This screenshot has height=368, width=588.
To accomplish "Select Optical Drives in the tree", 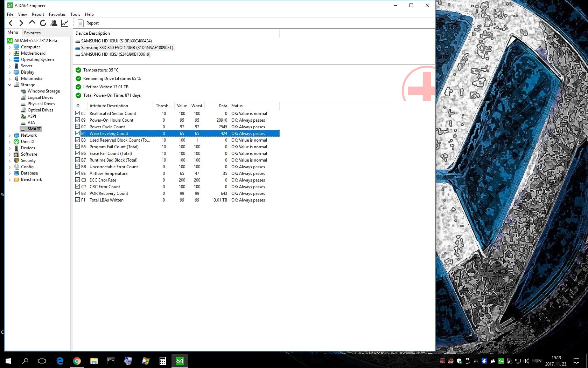I will 40,110.
